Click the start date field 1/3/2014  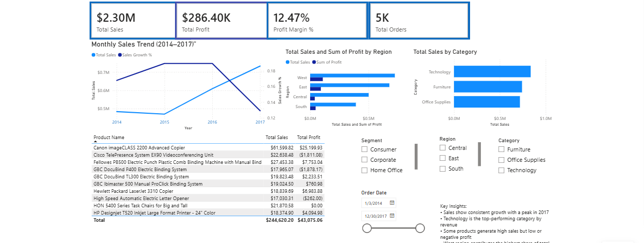point(378,203)
